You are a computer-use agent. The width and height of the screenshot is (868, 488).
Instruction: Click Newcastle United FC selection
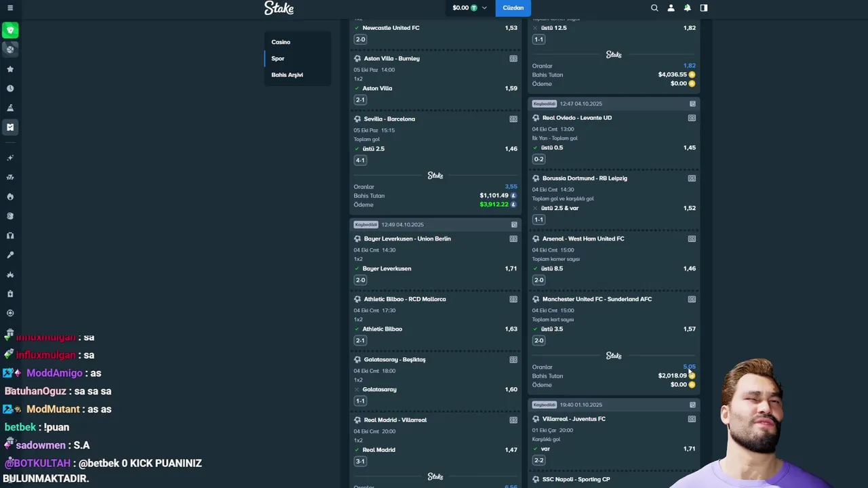point(391,28)
